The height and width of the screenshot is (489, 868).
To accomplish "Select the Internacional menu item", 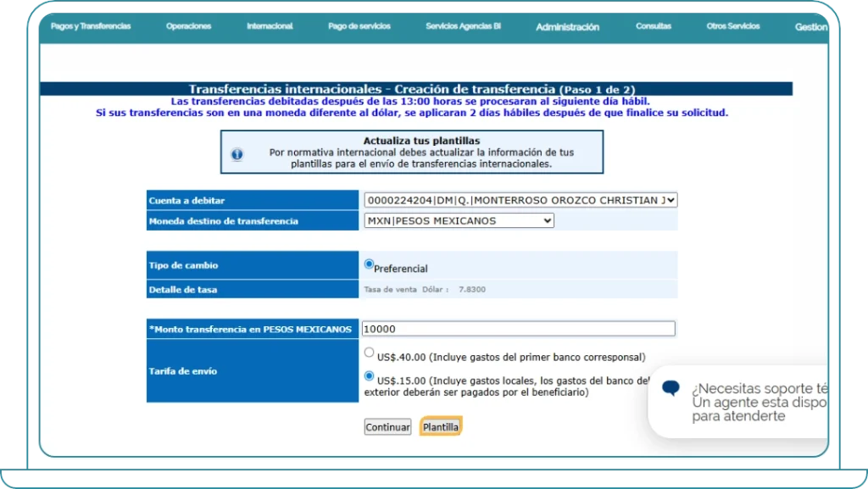I will point(269,26).
